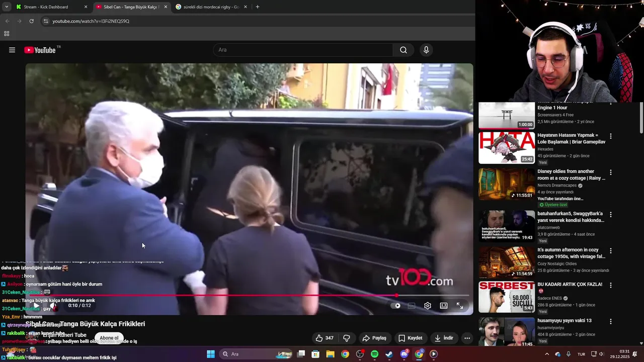Open the Erşan Kuneri Tube channel link
The width and height of the screenshot is (644, 362).
tap(64, 335)
